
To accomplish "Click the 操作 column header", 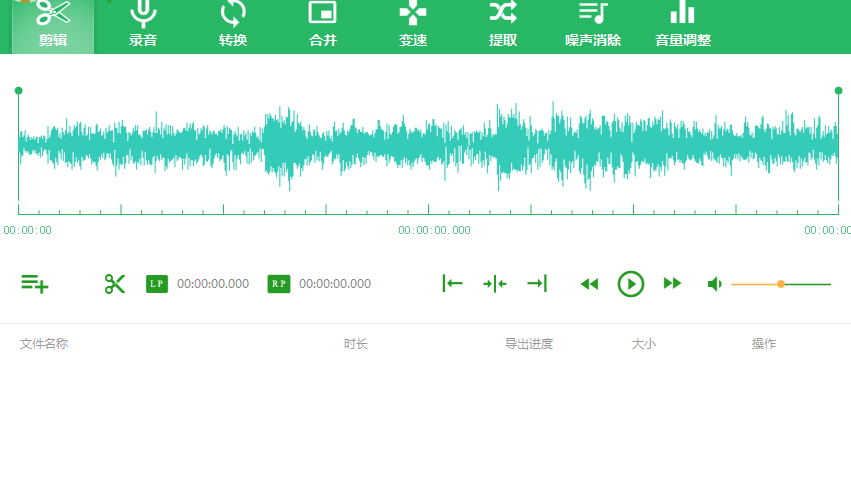I will pos(764,343).
